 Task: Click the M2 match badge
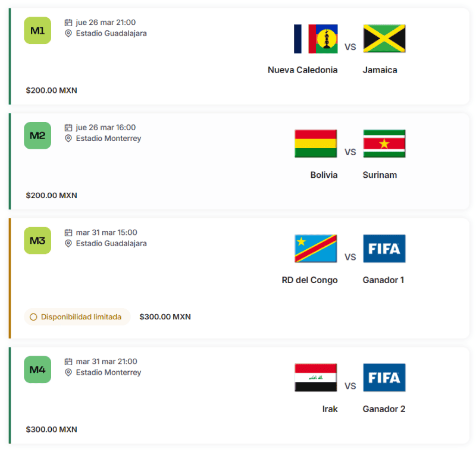(x=37, y=136)
